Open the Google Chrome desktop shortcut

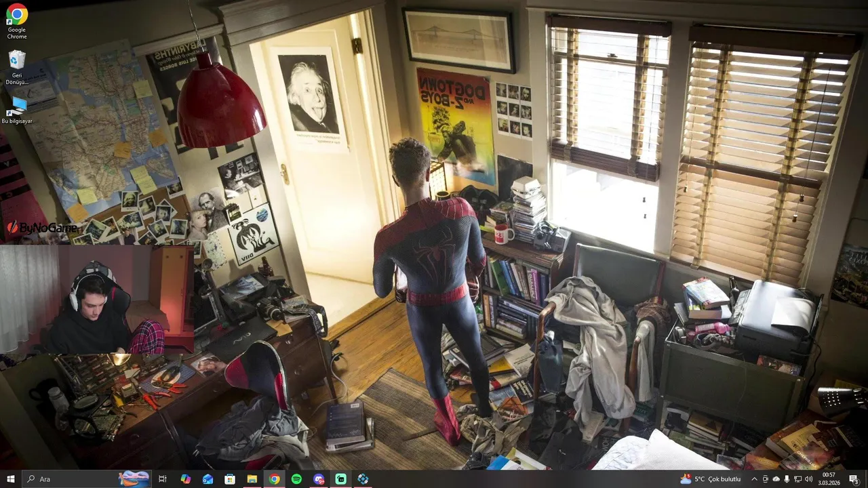pos(16,21)
